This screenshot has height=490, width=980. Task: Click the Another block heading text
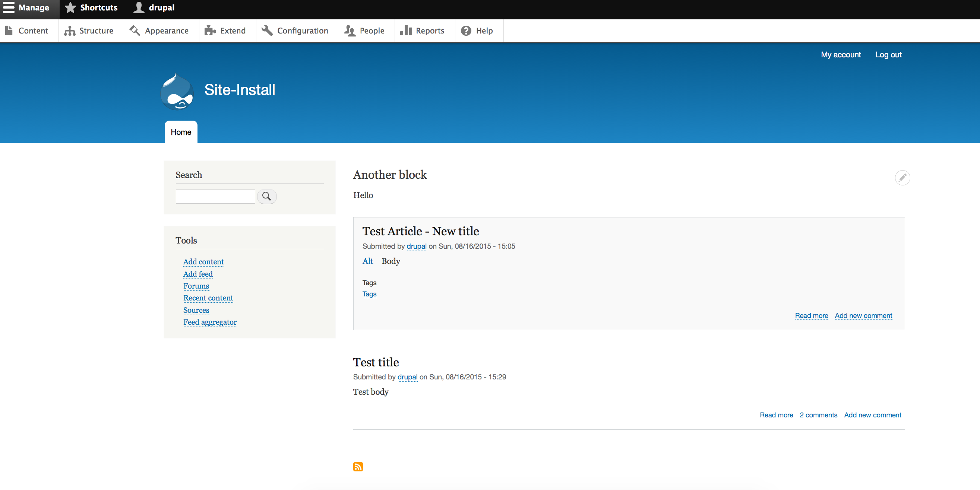click(x=390, y=175)
